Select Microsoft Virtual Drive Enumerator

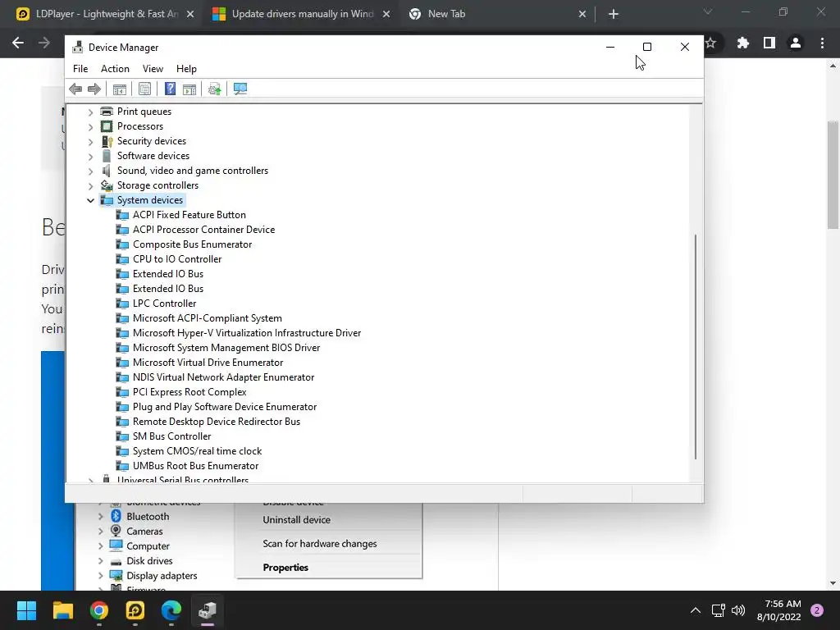[x=208, y=363]
